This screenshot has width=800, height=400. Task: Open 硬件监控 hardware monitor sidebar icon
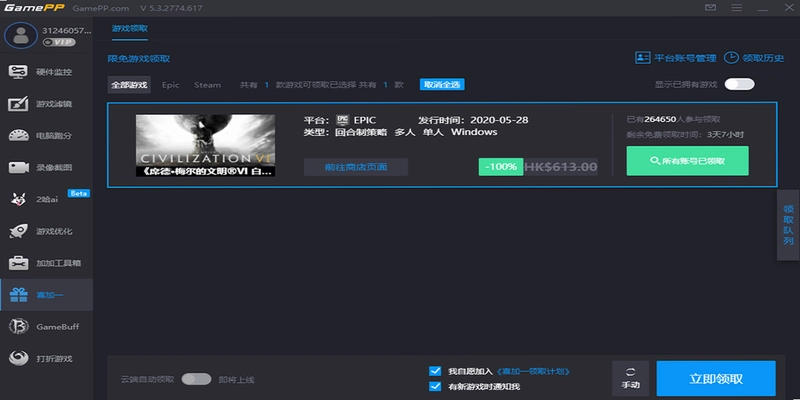click(x=18, y=72)
